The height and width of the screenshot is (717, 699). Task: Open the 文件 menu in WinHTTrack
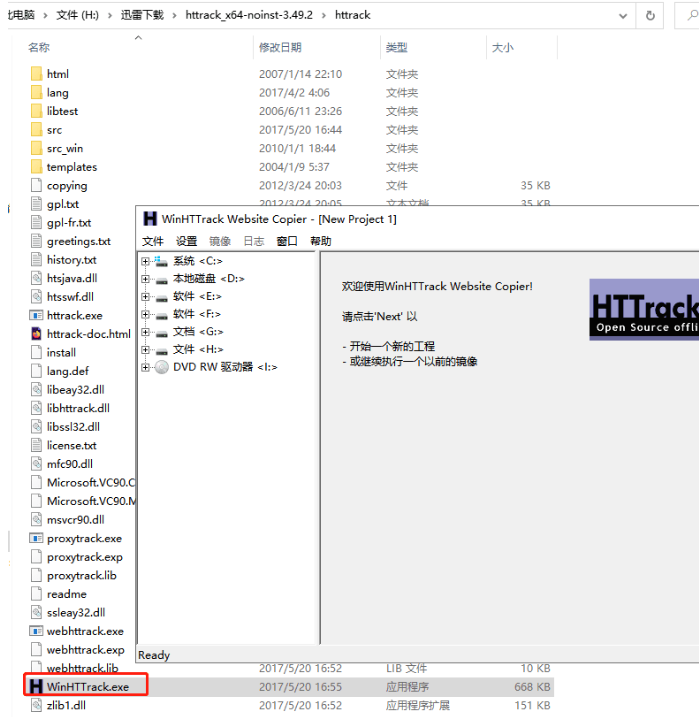tap(153, 241)
